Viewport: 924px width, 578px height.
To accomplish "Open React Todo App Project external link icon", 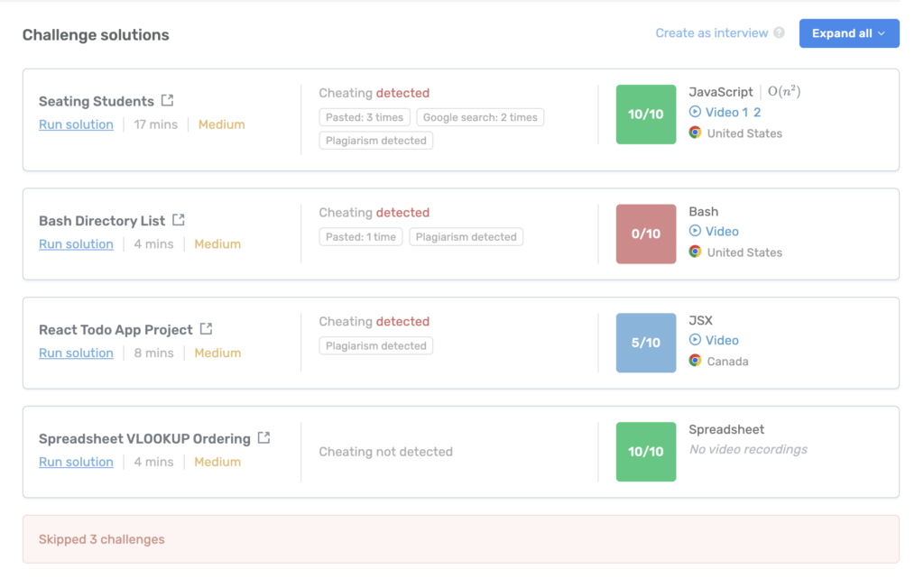I will [206, 328].
